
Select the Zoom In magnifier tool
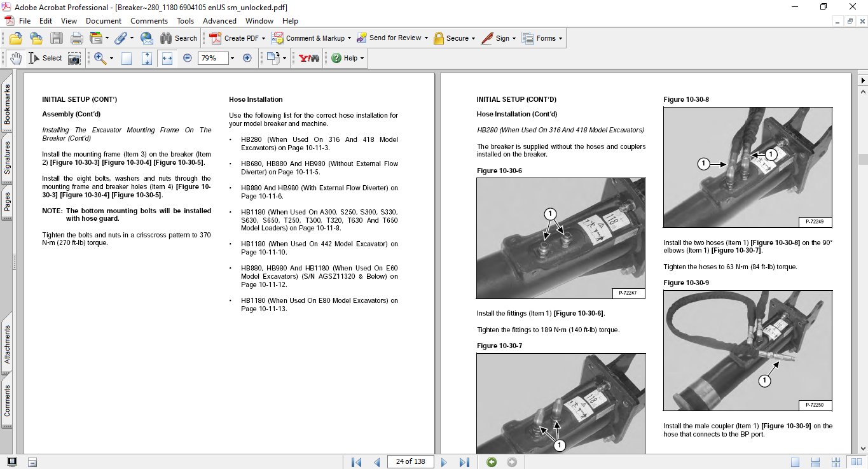click(x=100, y=58)
